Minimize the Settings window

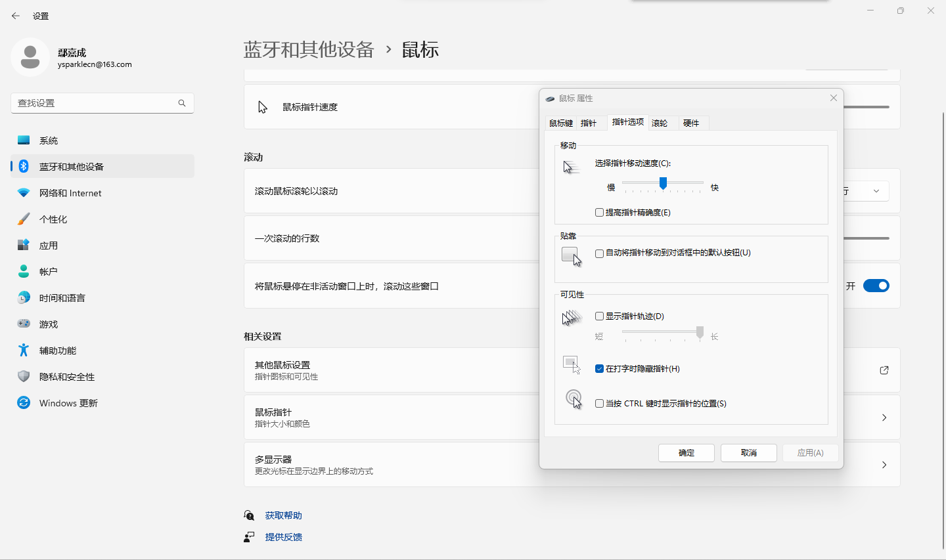point(870,11)
